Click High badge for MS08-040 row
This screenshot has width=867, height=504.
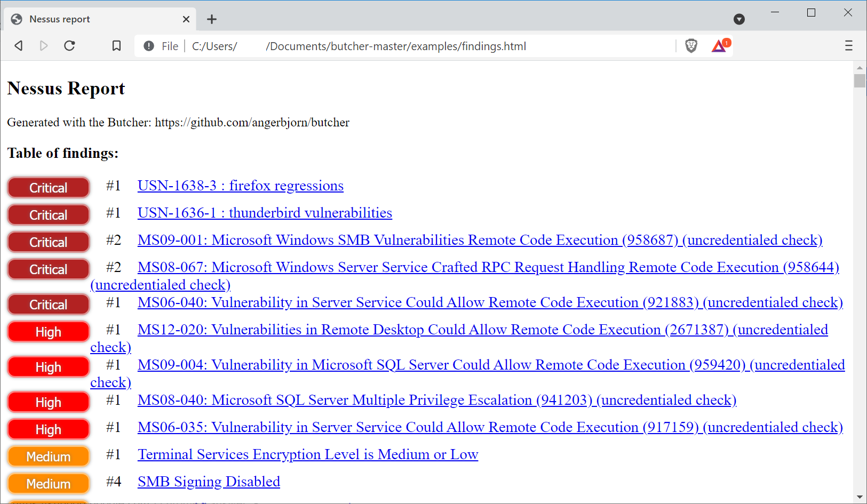tap(49, 402)
